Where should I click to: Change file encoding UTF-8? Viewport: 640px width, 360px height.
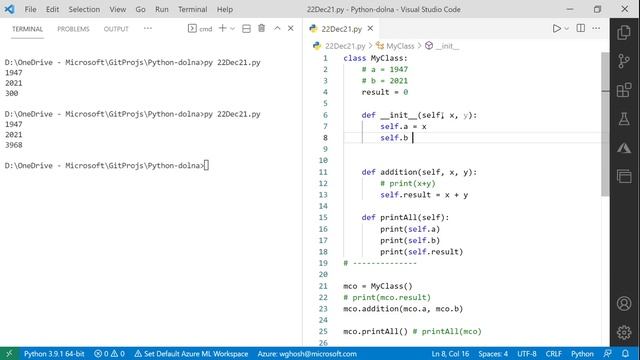[527, 354]
